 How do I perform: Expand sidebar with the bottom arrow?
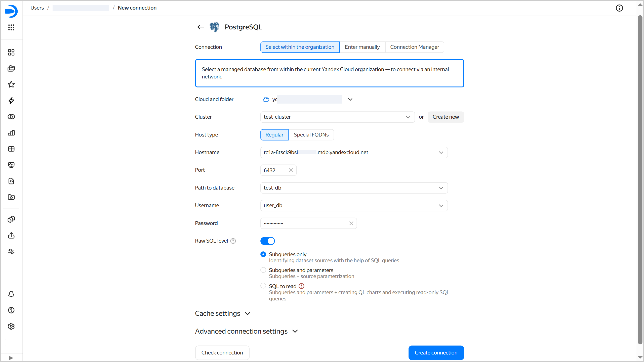pos(11,358)
